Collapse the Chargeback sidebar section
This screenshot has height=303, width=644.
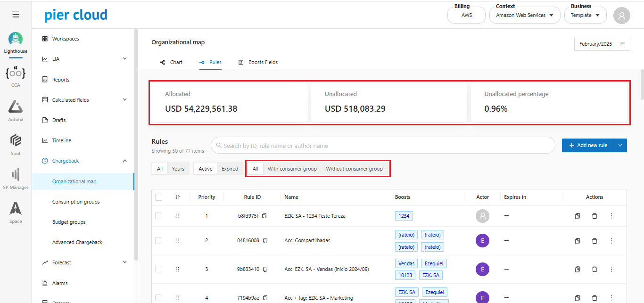[x=124, y=161]
